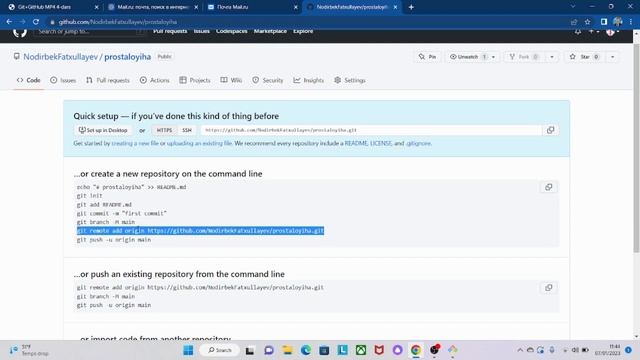Switch to the Projects tab
This screenshot has height=360, width=640.
click(x=195, y=80)
